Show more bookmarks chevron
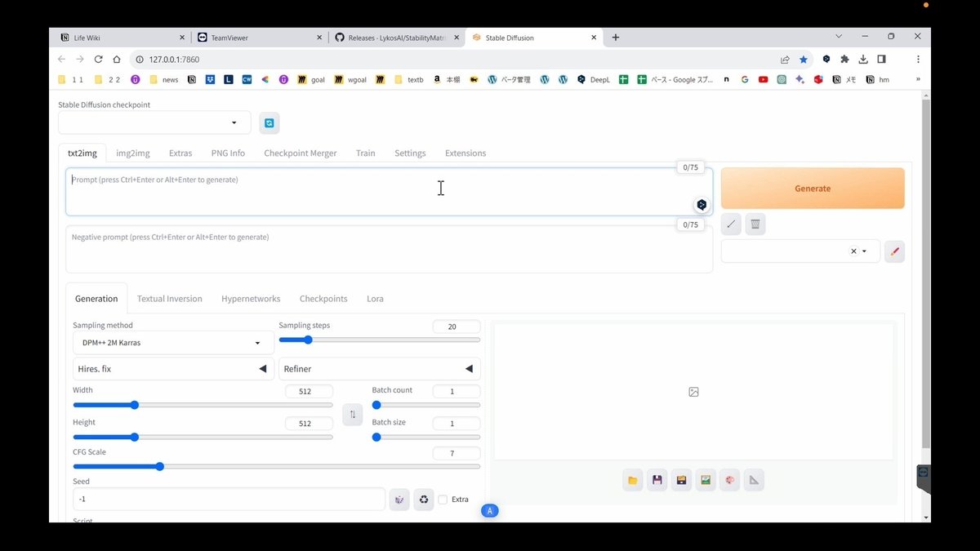The width and height of the screenshot is (980, 551). [918, 79]
